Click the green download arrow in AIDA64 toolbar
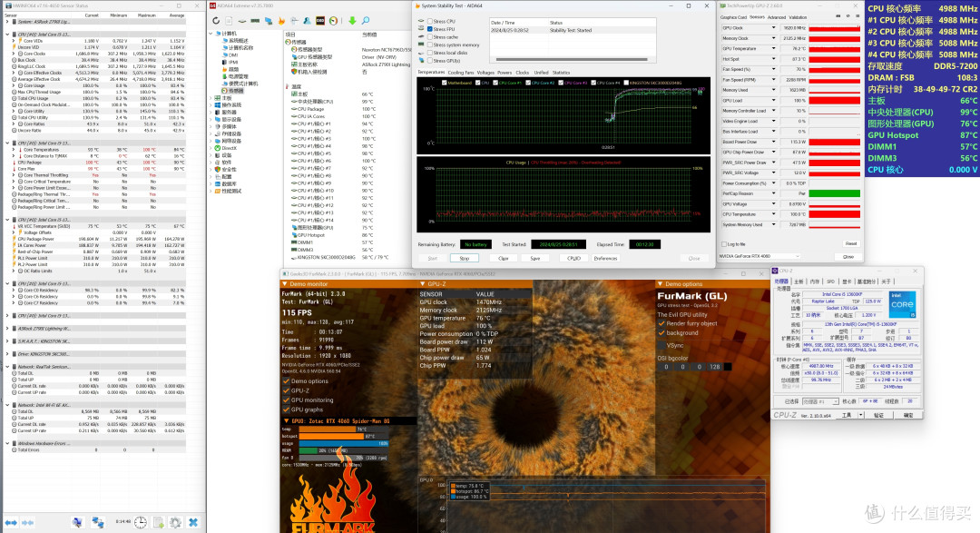 coord(352,21)
